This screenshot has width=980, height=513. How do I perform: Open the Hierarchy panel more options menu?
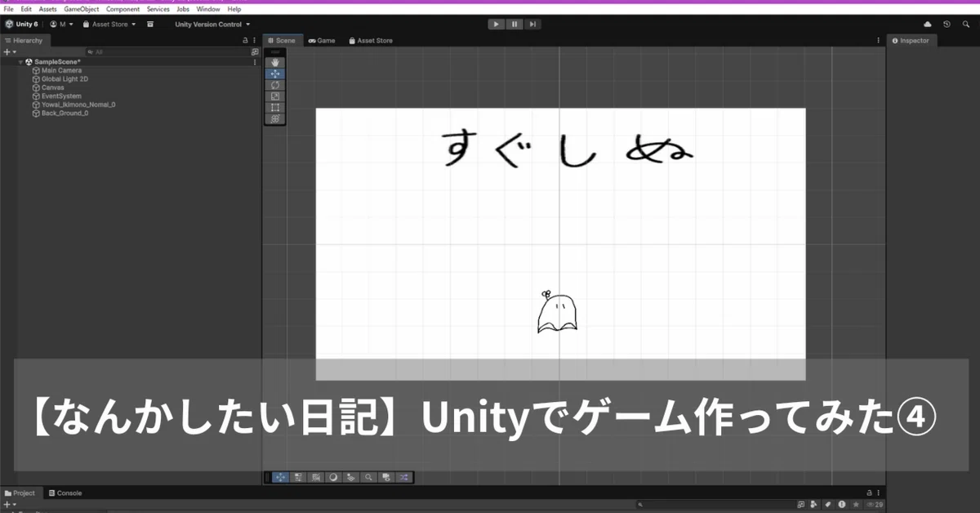256,40
